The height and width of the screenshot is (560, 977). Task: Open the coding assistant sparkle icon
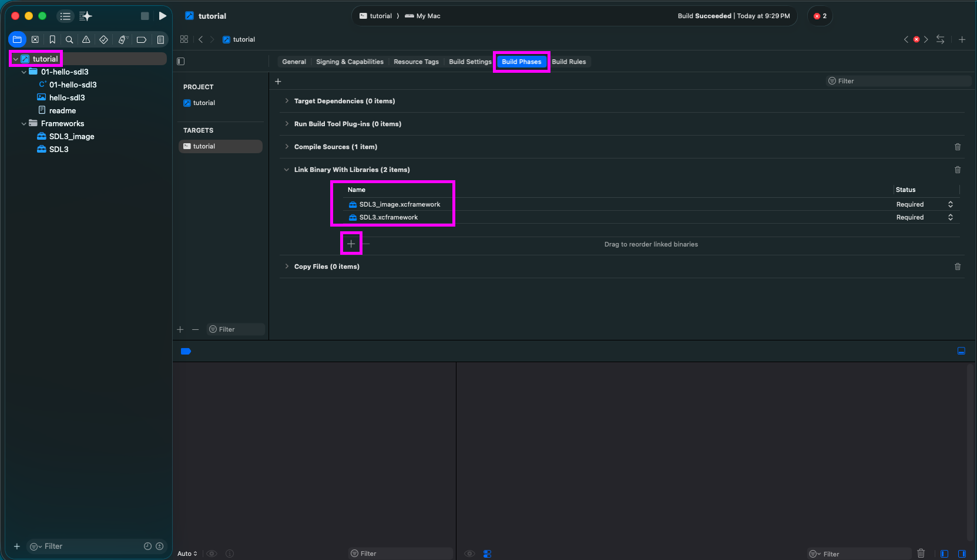(x=86, y=16)
